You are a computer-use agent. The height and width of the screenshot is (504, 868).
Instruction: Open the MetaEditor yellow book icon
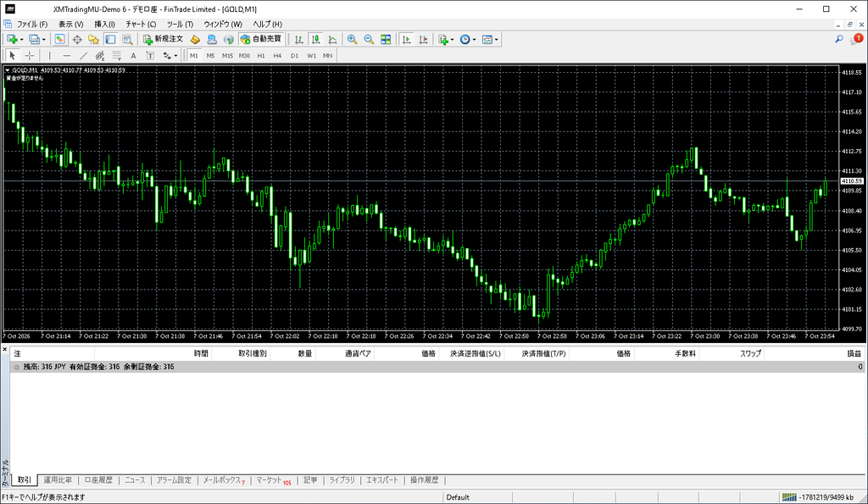point(195,39)
